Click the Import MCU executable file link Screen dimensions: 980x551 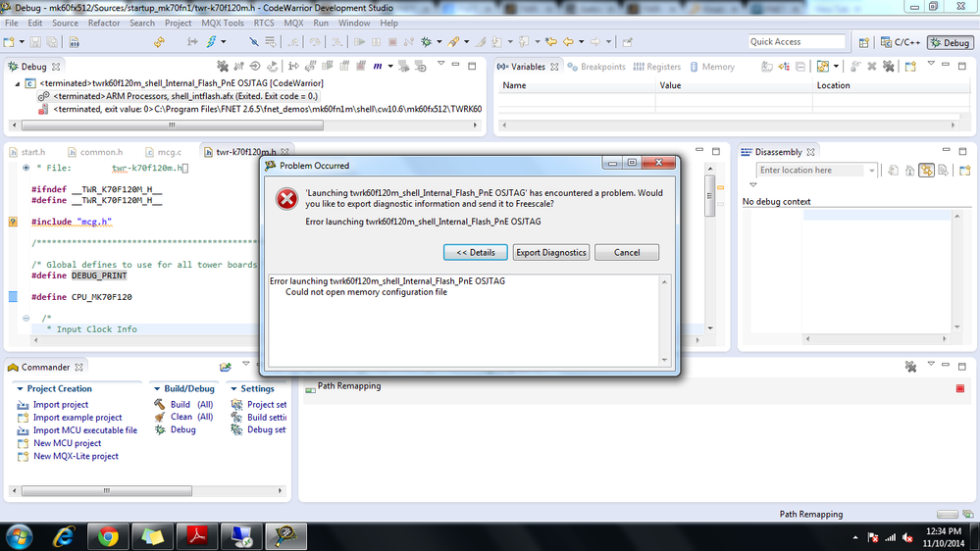[85, 430]
